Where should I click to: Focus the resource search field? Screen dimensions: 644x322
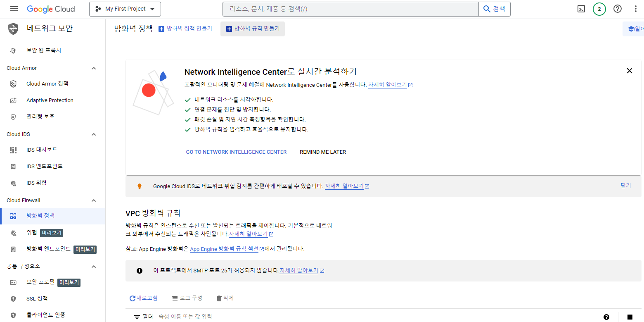350,9
